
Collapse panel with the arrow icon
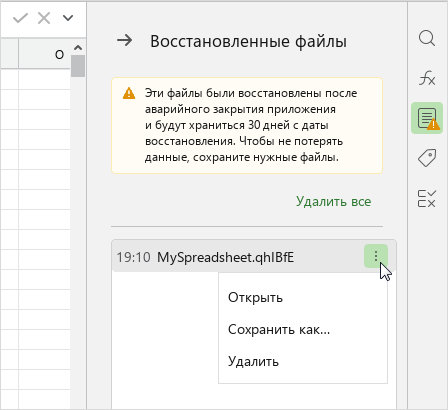125,41
